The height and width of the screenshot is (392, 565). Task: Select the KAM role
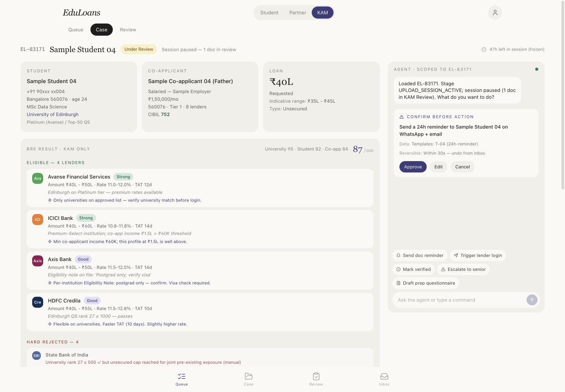323,13
